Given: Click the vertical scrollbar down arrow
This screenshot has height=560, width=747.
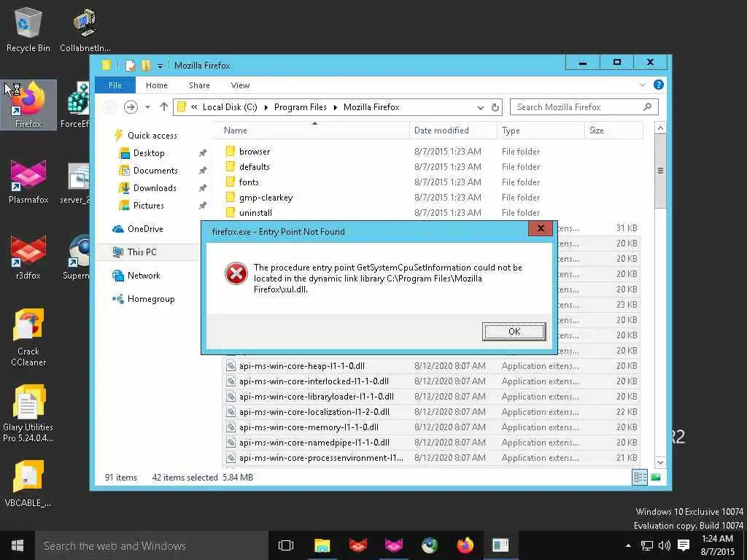Looking at the screenshot, I should click(x=660, y=462).
